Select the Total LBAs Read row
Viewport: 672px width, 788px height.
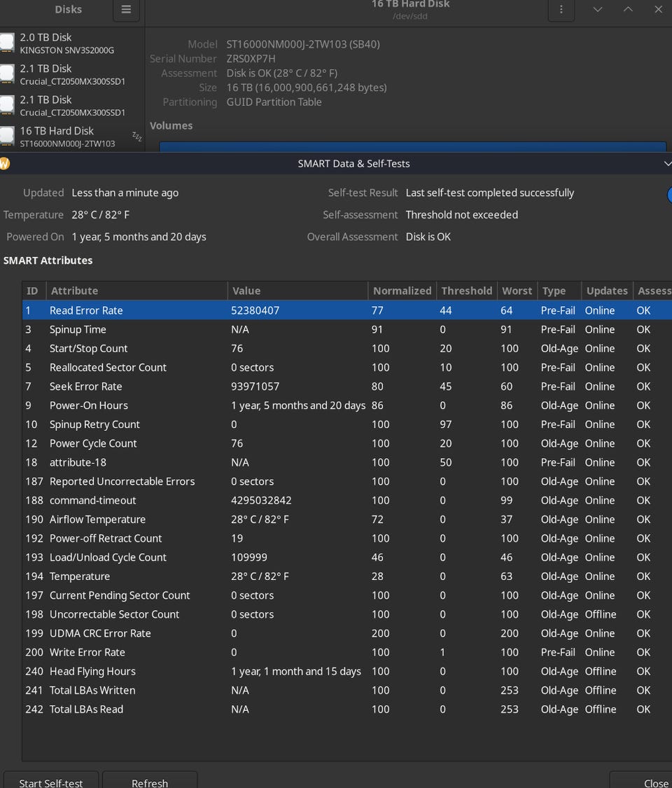pyautogui.click(x=347, y=709)
